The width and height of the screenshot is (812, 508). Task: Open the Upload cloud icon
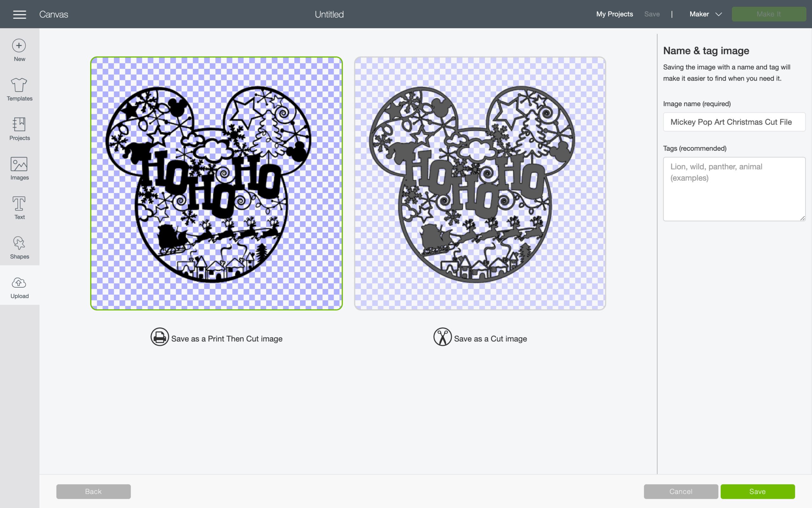pos(19,283)
